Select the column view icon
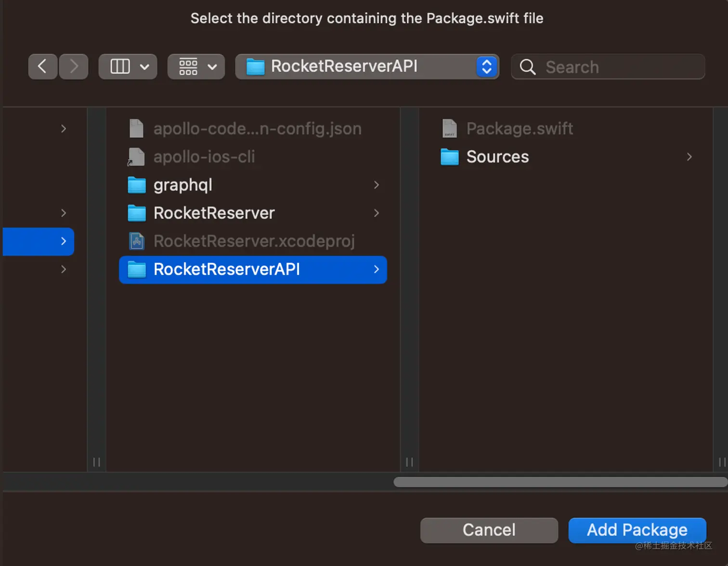This screenshot has width=728, height=566. [120, 66]
